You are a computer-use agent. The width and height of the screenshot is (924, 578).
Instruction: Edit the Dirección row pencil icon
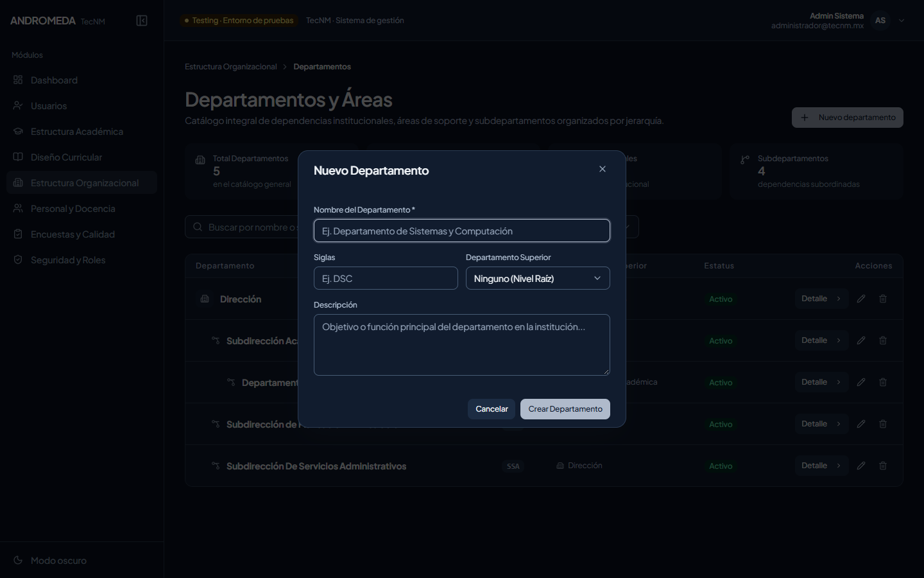pos(861,299)
